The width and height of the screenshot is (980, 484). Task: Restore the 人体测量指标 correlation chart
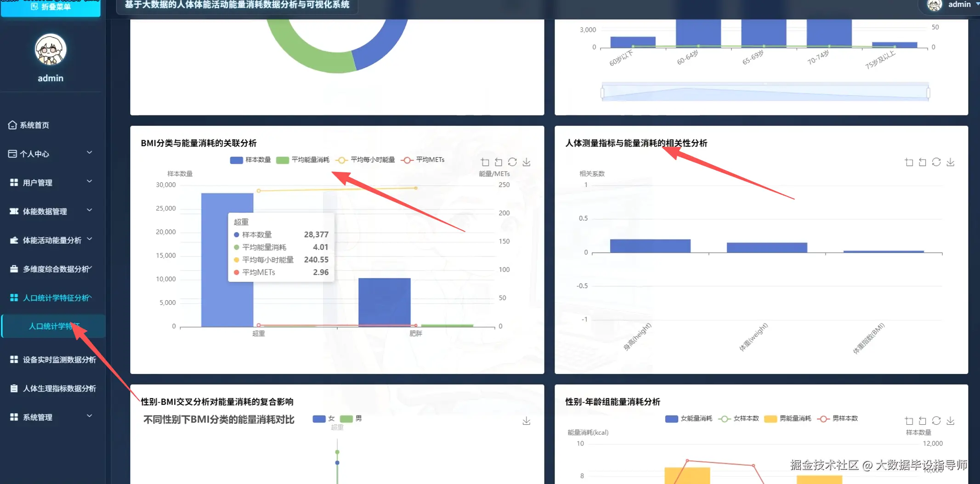pyautogui.click(x=936, y=162)
